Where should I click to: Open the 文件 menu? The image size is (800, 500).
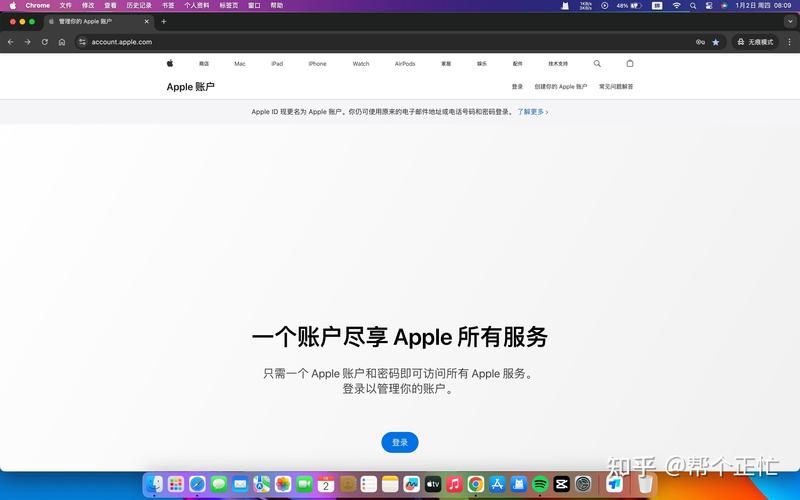tap(65, 6)
